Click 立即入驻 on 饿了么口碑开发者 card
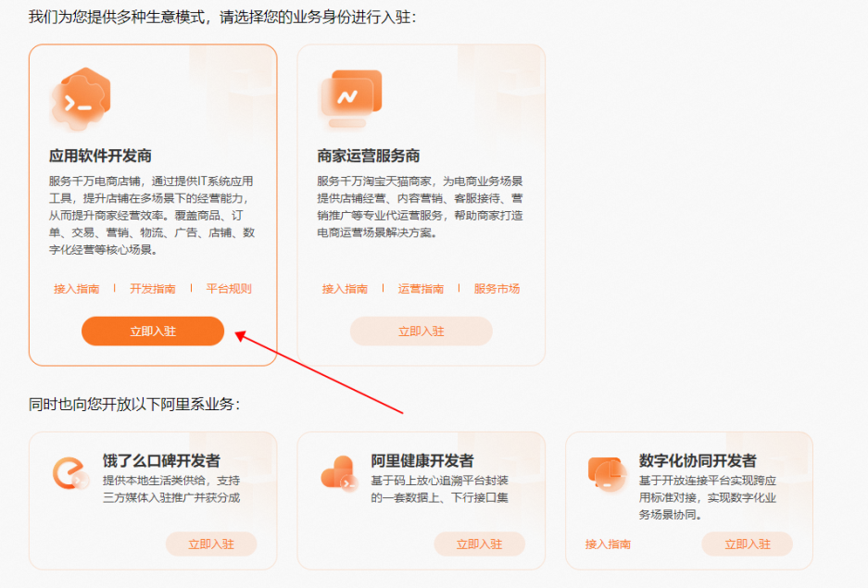The width and height of the screenshot is (868, 588). 211,544
